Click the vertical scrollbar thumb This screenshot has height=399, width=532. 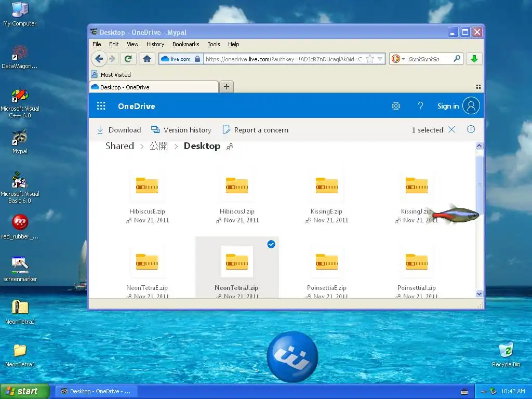(479, 185)
